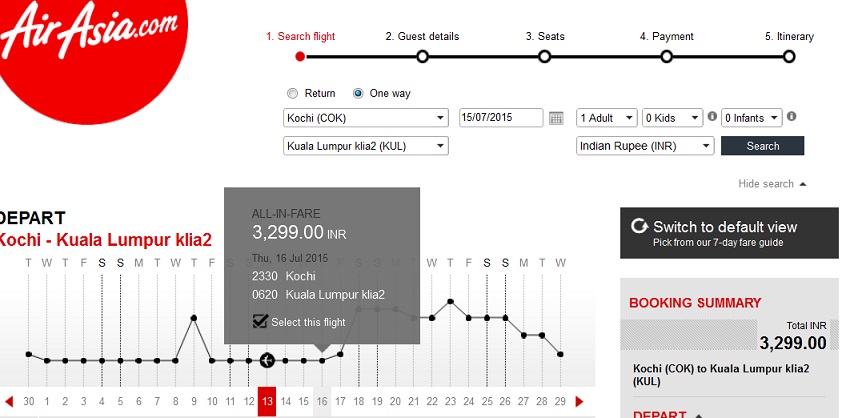The width and height of the screenshot is (842, 418).
Task: Select date 9 in the date strip
Action: tap(194, 401)
